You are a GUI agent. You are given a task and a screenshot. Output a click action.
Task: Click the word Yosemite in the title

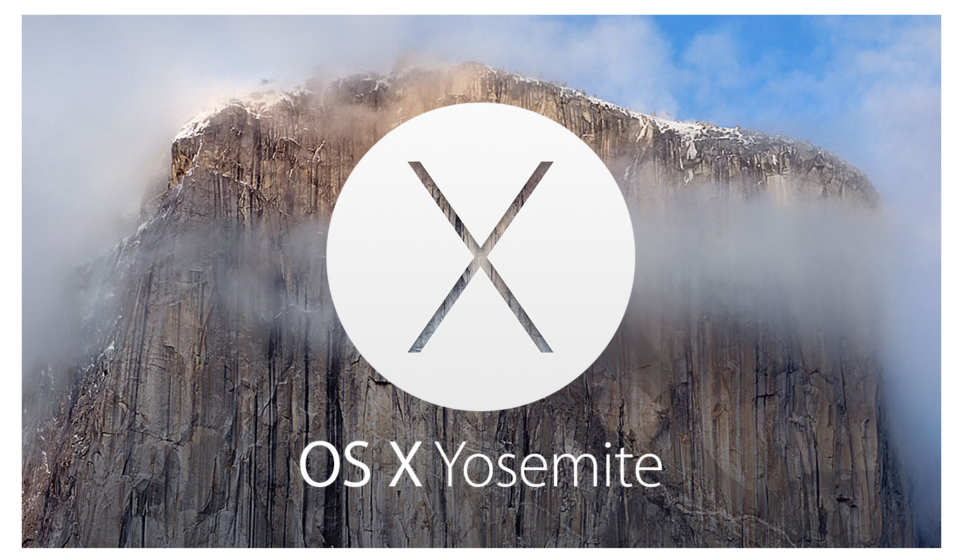(x=552, y=466)
